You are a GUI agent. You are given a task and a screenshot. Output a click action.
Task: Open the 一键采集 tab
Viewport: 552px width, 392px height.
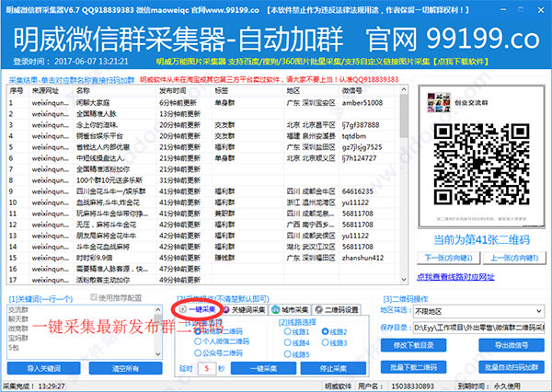pos(195,310)
